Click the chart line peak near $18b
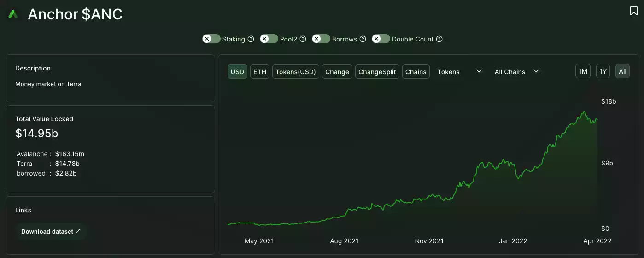This screenshot has height=258, width=644. (x=585, y=112)
